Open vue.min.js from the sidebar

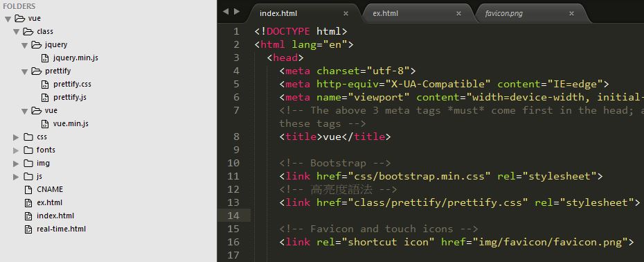(x=71, y=124)
